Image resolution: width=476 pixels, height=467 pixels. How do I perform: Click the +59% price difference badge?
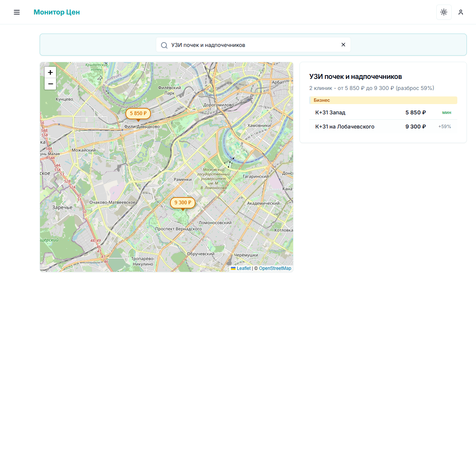coord(444,127)
